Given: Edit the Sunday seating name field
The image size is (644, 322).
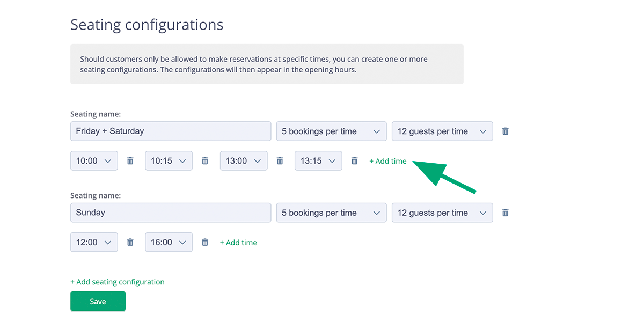Looking at the screenshot, I should [x=170, y=213].
